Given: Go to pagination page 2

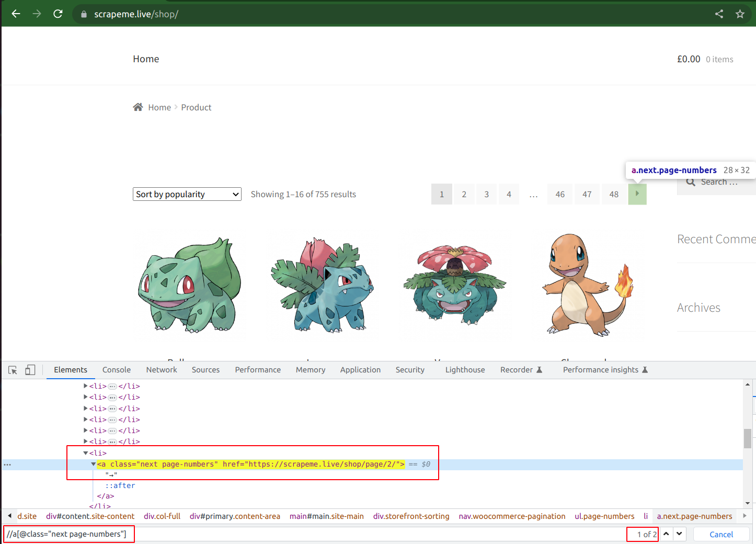Looking at the screenshot, I should coord(464,194).
